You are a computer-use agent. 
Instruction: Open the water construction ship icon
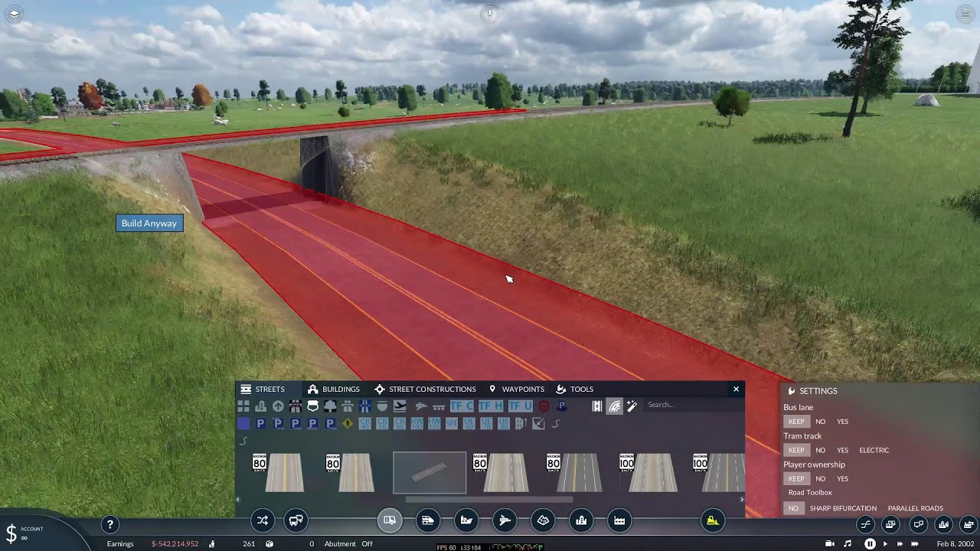click(466, 521)
